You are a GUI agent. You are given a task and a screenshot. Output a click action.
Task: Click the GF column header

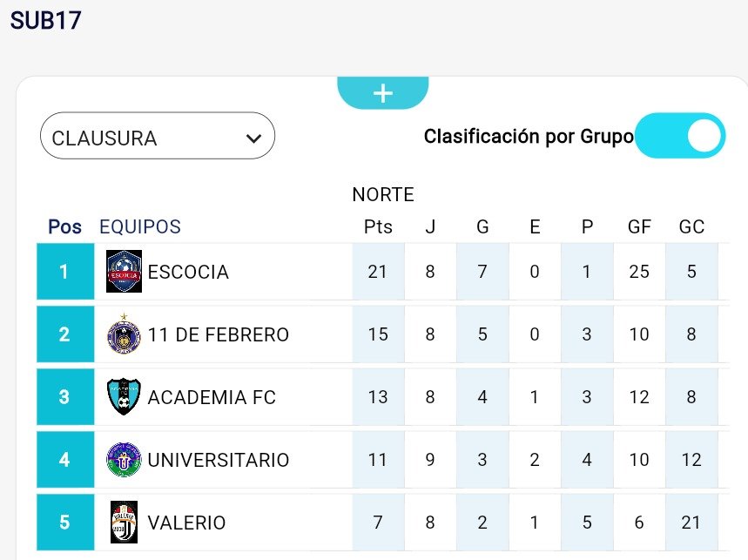(639, 227)
